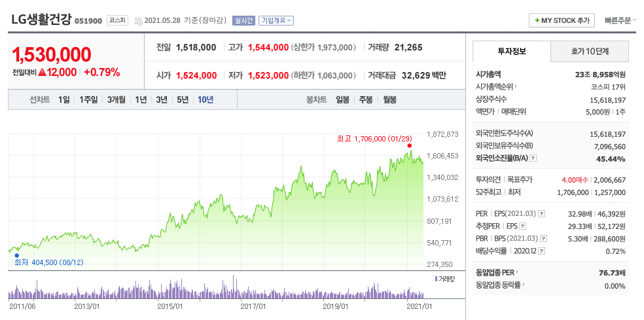Click the help icon beside 배당수익률 2020.12
This screenshot has width=644, height=320.
[542, 251]
